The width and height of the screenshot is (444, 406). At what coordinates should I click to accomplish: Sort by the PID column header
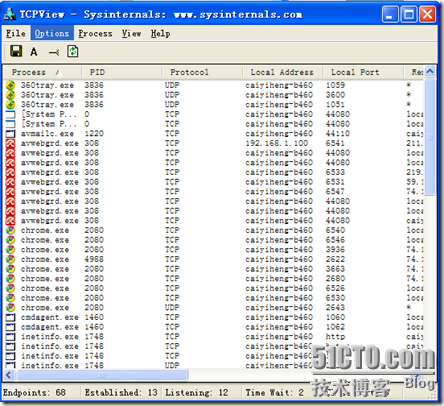click(122, 72)
